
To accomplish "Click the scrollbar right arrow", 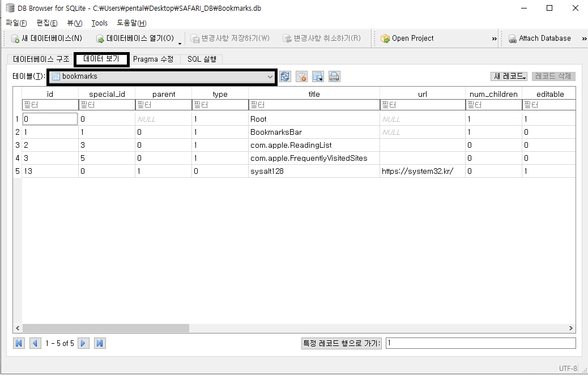I will point(571,328).
